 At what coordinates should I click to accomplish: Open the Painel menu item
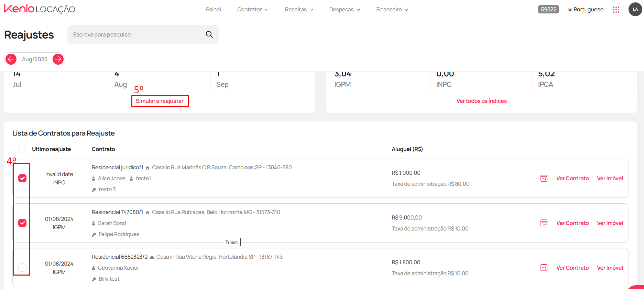(214, 10)
